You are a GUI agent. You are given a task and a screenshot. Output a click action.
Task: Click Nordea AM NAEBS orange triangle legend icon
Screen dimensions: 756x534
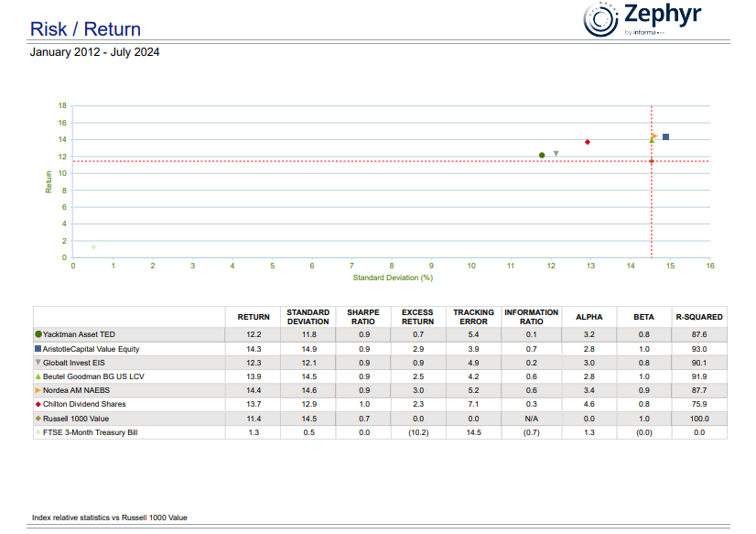(x=38, y=390)
